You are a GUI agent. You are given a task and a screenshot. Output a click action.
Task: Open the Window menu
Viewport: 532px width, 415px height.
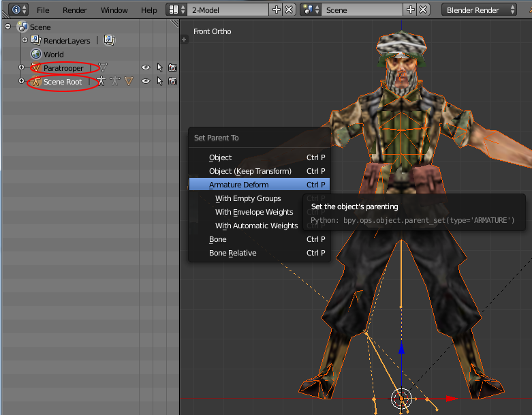tap(114, 10)
